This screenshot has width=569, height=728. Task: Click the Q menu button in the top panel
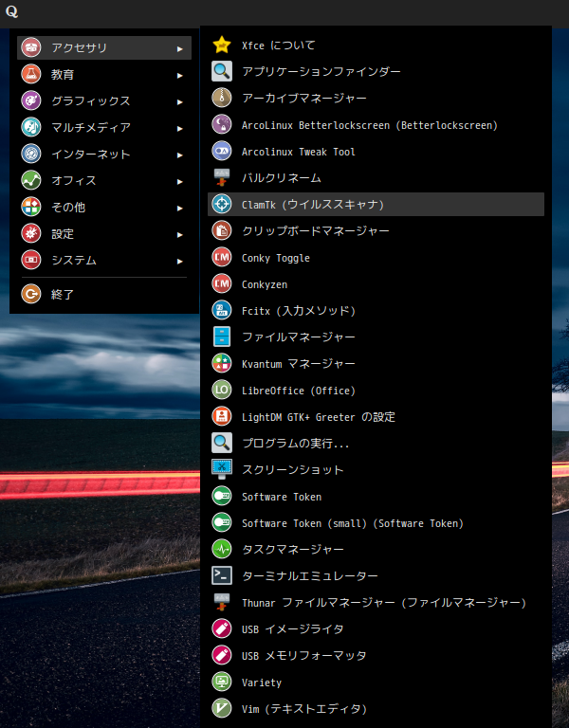point(11,11)
